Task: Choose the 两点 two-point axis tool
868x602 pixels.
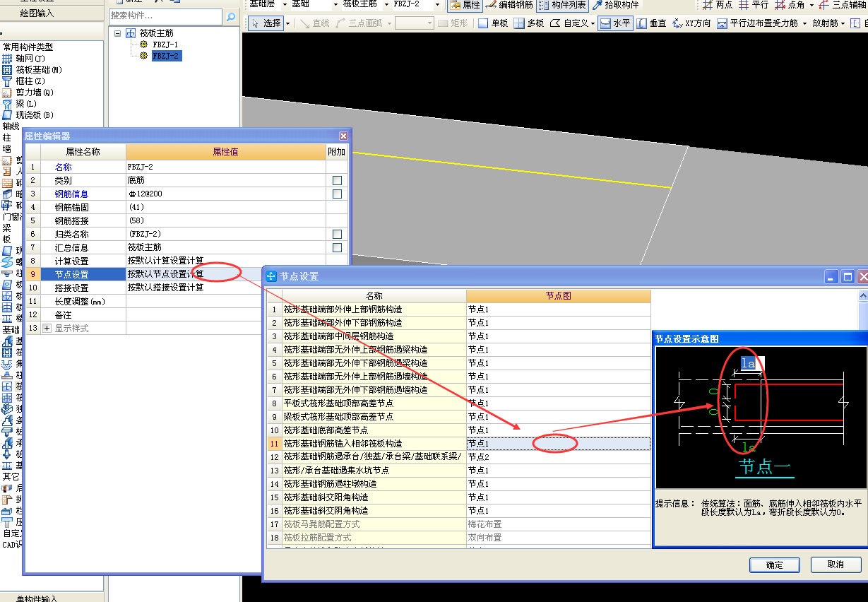Action: coord(718,5)
